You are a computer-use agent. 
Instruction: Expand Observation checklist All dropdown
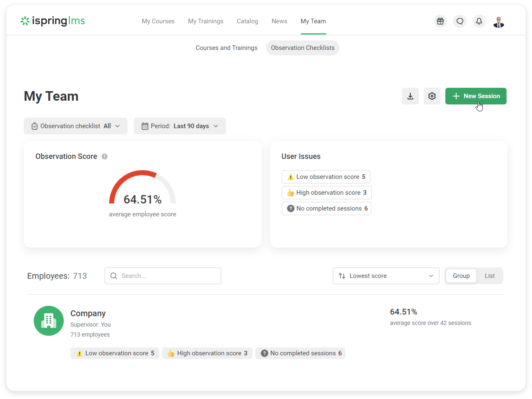[x=75, y=126]
